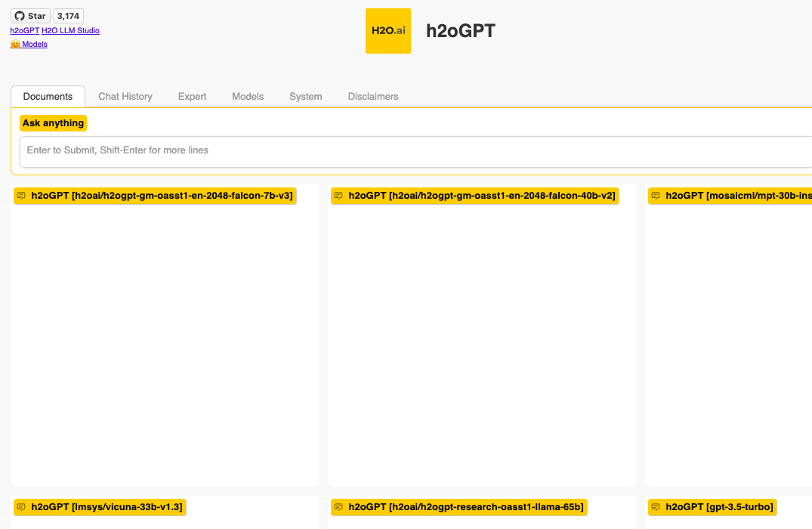The image size is (812, 529).
Task: Switch to the Chat History tab
Action: (125, 97)
